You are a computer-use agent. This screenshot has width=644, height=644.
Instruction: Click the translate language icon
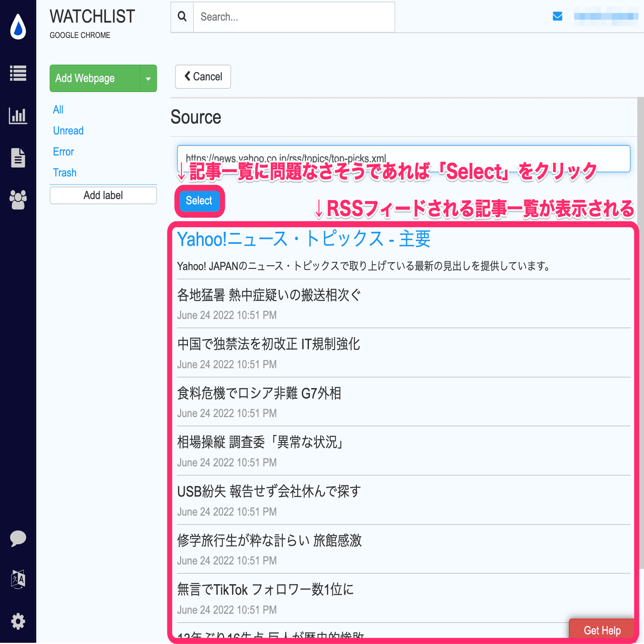click(x=18, y=579)
